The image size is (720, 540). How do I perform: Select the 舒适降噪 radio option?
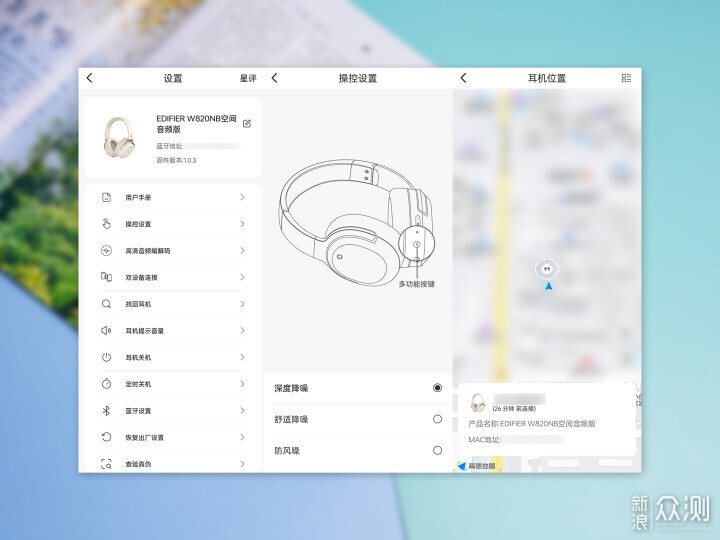pos(437,419)
